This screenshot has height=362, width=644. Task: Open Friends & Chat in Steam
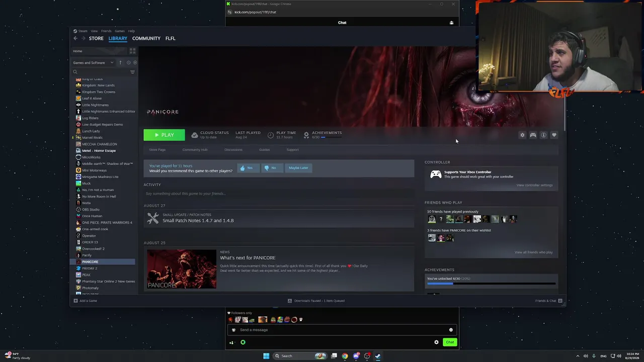click(549, 301)
